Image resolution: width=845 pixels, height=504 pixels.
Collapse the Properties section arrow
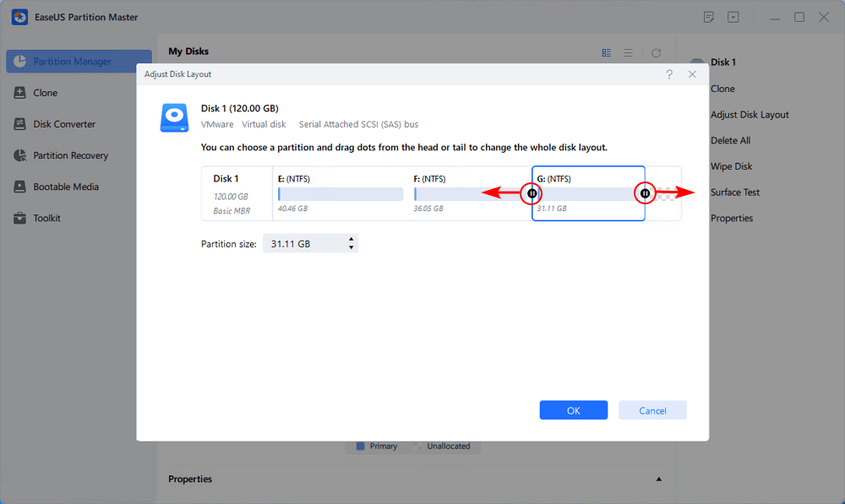click(658, 480)
